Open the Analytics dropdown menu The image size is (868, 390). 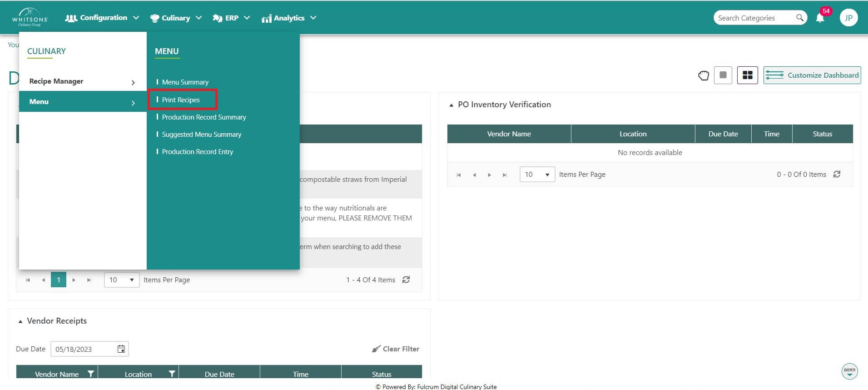click(288, 18)
